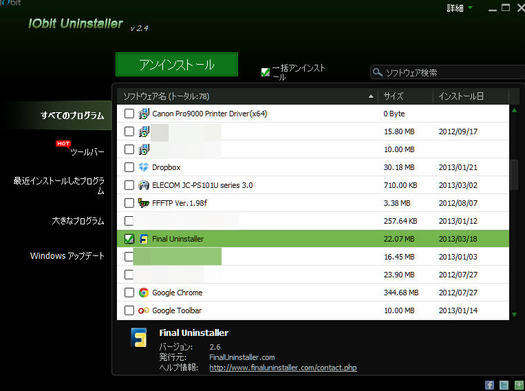
Task: Click the search magnifier icon
Action: (x=378, y=72)
